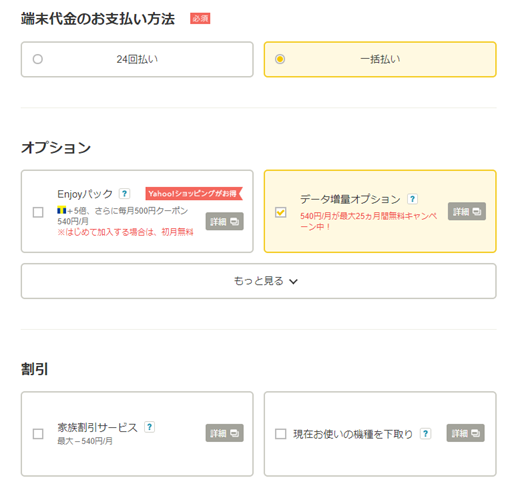Screen dimensions: 514x490
Task: Click the Yahoo!ショッピングがお得 ribbon badge
Action: [194, 193]
